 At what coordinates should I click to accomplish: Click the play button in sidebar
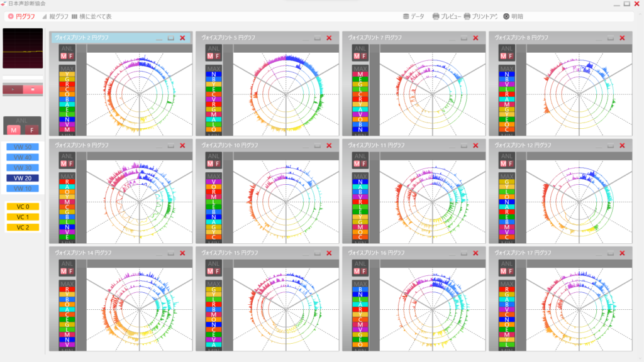point(13,89)
